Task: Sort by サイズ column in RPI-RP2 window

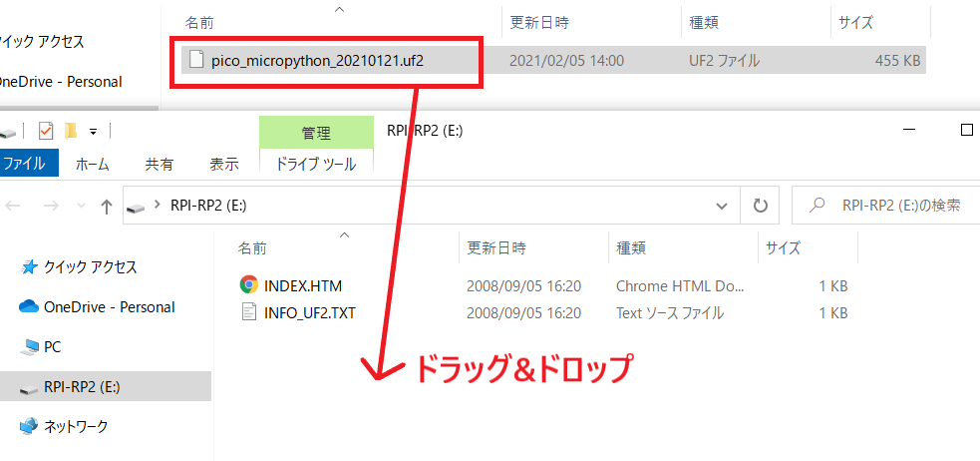Action: pyautogui.click(x=783, y=247)
